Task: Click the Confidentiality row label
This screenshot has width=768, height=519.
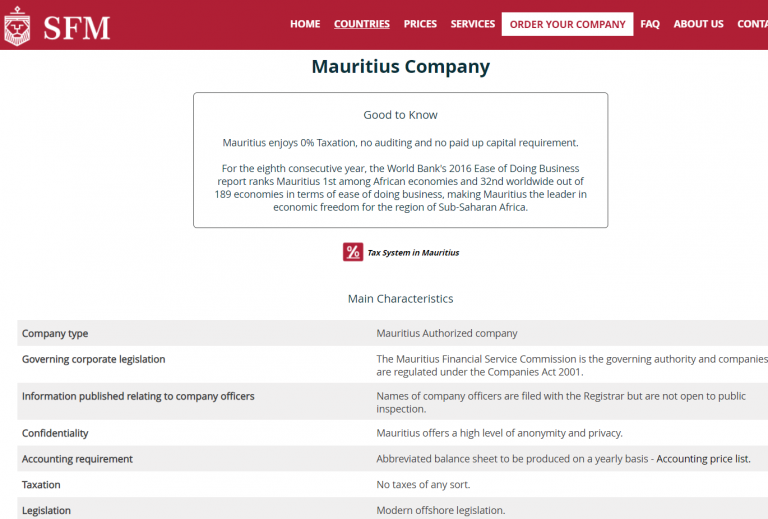Action: click(x=55, y=433)
